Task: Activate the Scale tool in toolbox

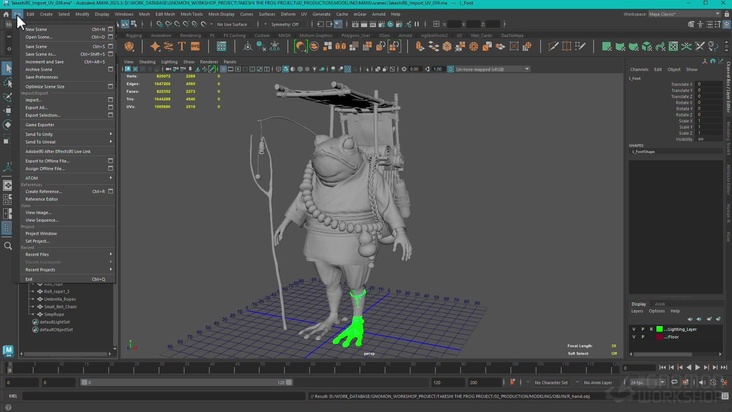Action: 7,140
